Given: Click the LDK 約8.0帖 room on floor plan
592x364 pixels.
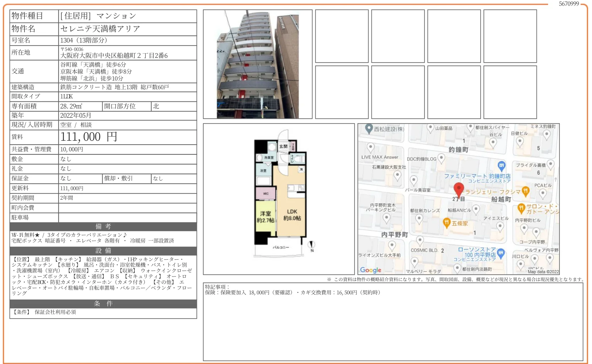Looking at the screenshot, I should [292, 215].
